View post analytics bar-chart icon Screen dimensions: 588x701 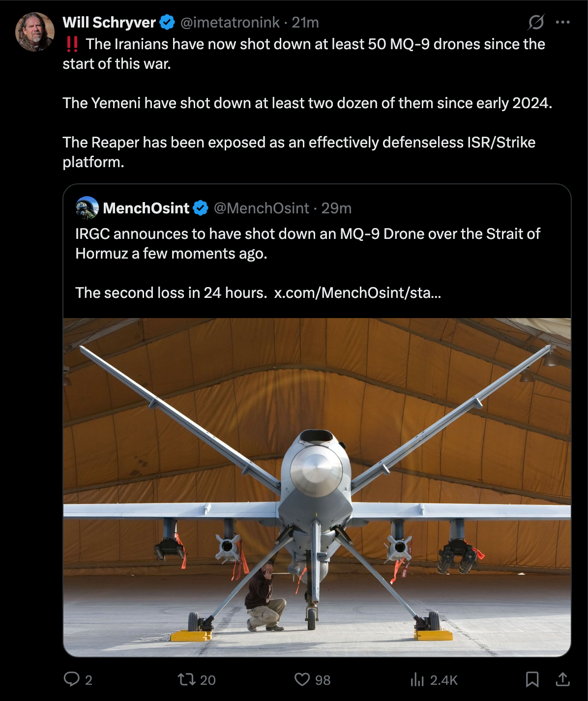click(x=417, y=679)
